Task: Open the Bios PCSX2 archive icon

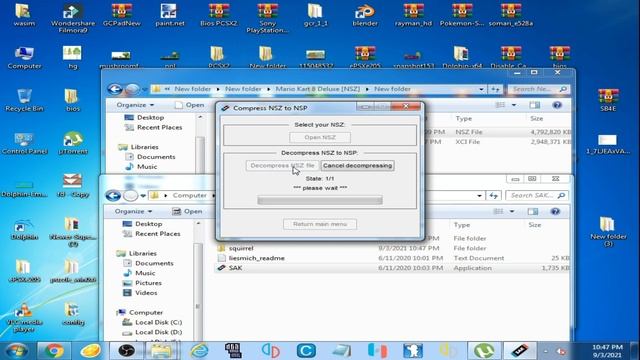Action: [219, 15]
